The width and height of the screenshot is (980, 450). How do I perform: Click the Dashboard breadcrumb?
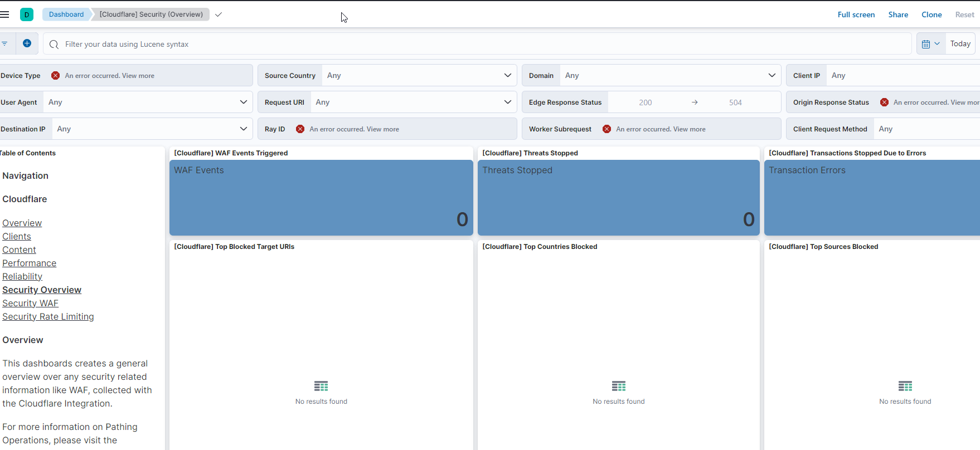66,14
